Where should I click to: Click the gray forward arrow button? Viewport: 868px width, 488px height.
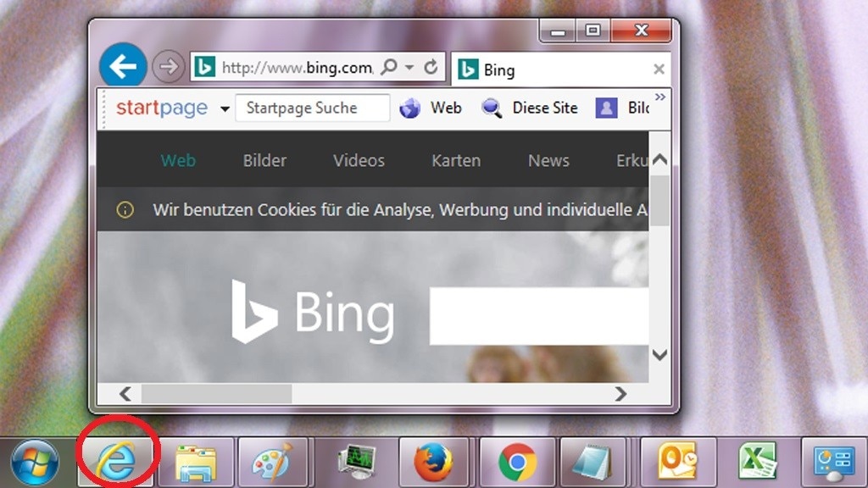[x=169, y=67]
